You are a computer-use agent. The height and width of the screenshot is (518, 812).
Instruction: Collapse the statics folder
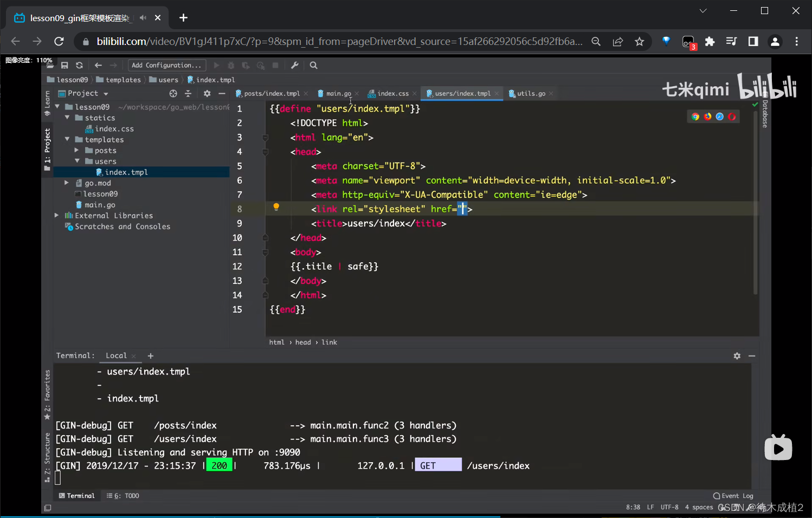coord(67,118)
